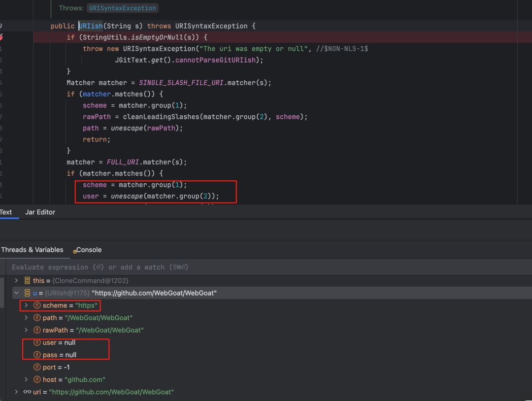Image resolution: width=532 pixels, height=401 pixels.
Task: Select the Text editor tab
Action: 6,212
